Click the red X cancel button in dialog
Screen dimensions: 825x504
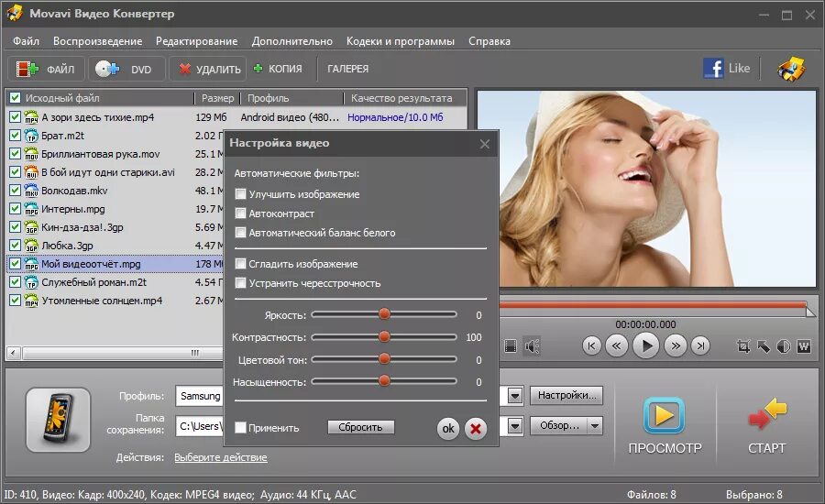[x=476, y=429]
